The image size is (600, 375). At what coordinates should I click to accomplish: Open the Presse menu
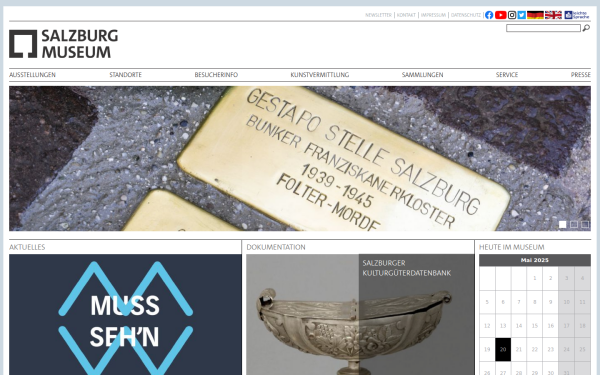pyautogui.click(x=581, y=75)
